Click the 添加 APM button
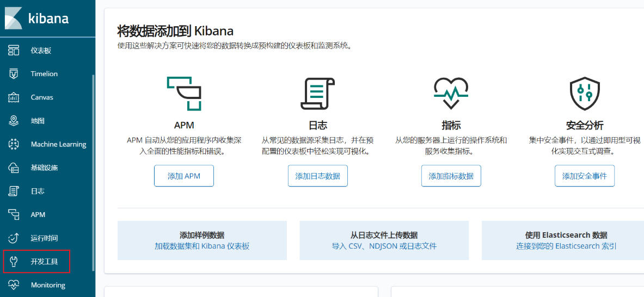The width and height of the screenshot is (644, 297). 184,176
